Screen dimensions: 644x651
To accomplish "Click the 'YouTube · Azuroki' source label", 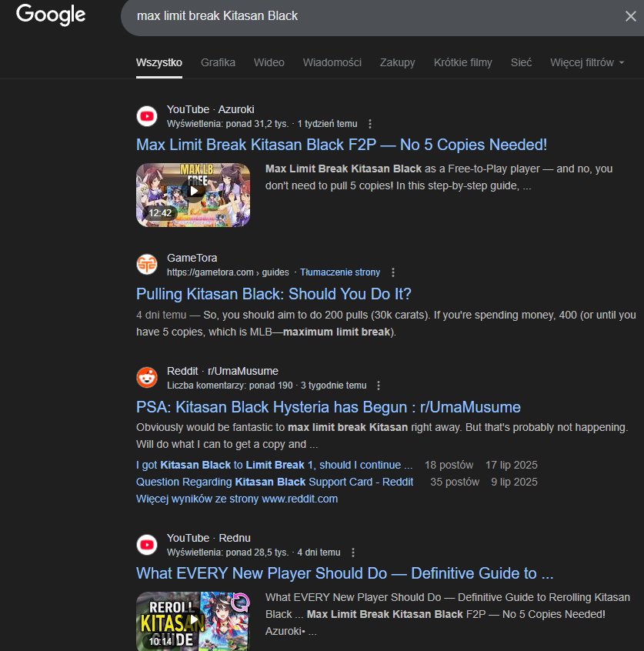I will 211,109.
